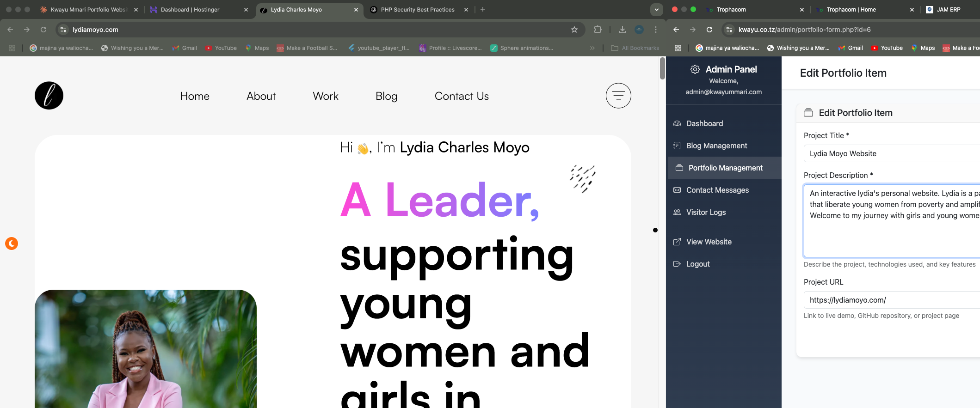Open Gmail bookmark in right browser
The image size is (980, 408).
point(851,48)
